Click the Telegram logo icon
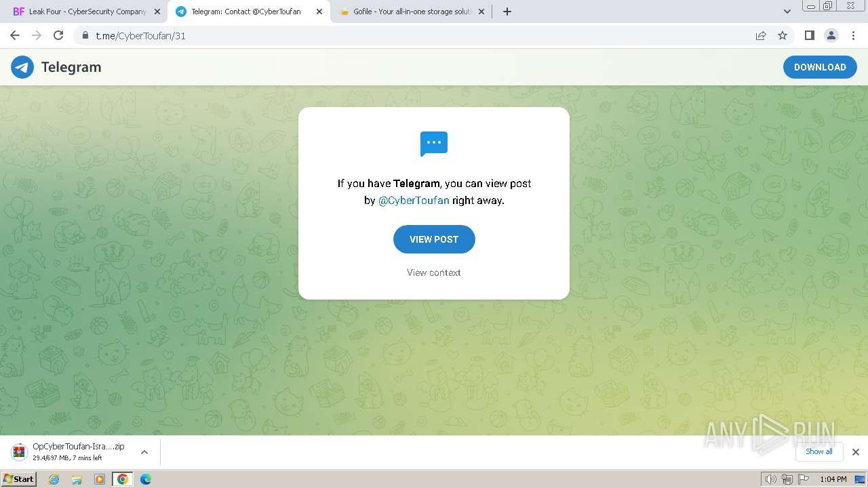This screenshot has height=488, width=868. pos(22,67)
